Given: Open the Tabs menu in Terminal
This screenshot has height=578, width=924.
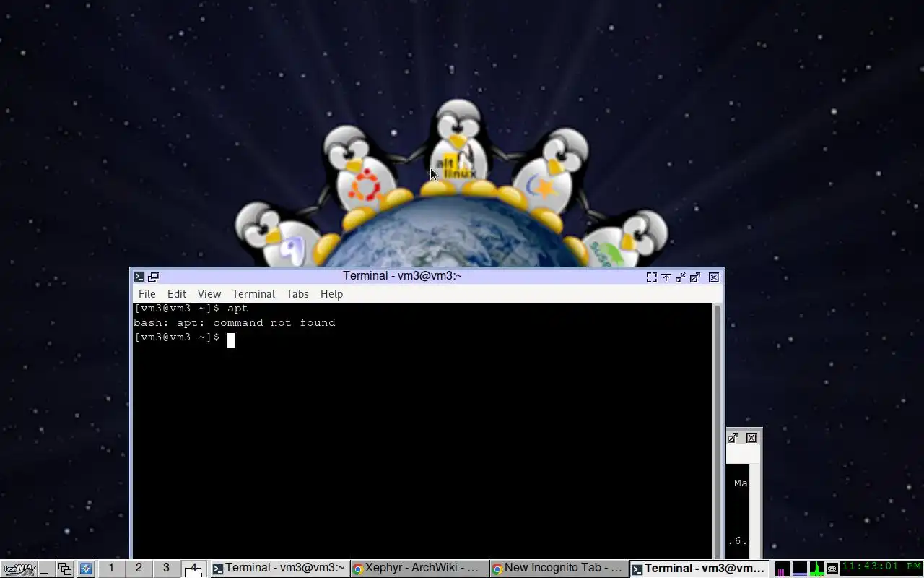Looking at the screenshot, I should coord(297,294).
